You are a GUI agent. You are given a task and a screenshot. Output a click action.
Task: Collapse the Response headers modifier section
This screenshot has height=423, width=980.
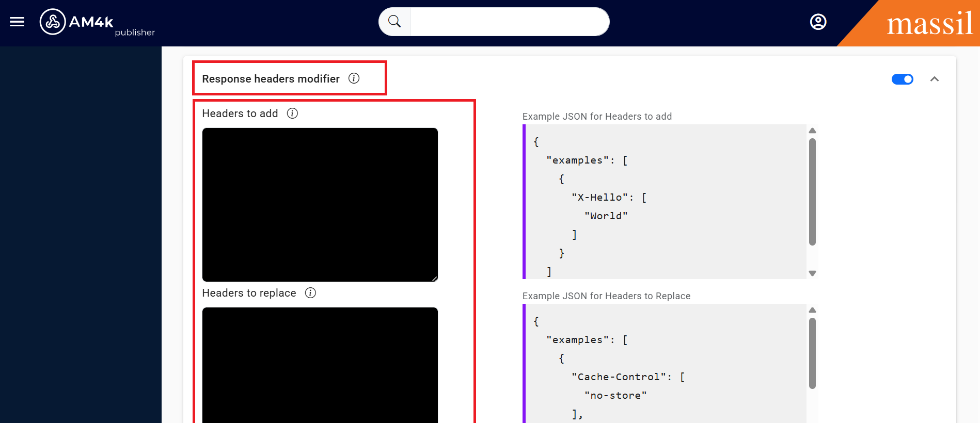point(934,79)
